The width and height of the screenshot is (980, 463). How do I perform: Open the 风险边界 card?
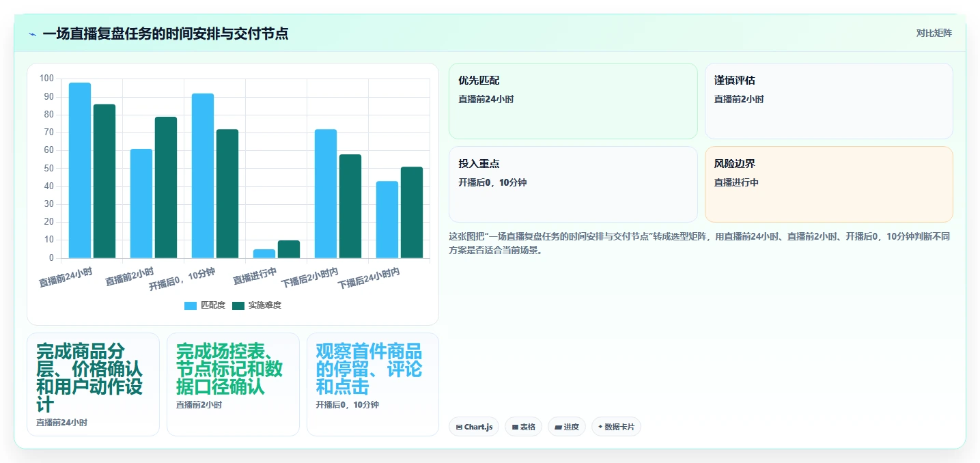828,184
